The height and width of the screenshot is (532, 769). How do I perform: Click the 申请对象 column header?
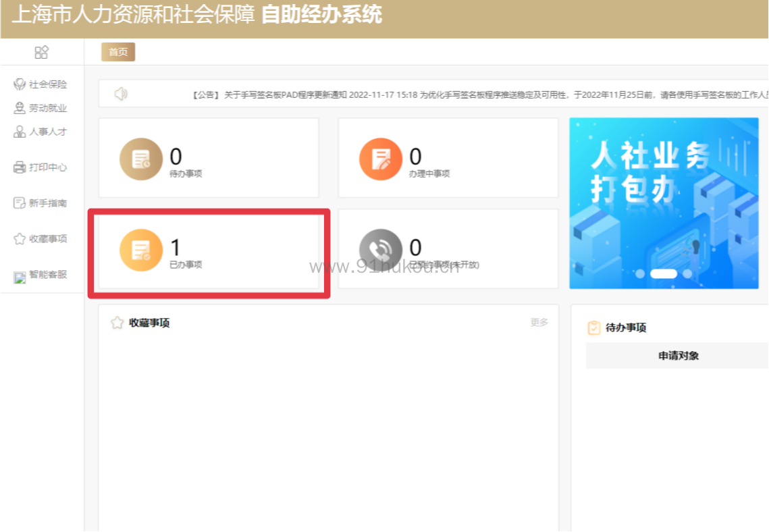pos(678,356)
